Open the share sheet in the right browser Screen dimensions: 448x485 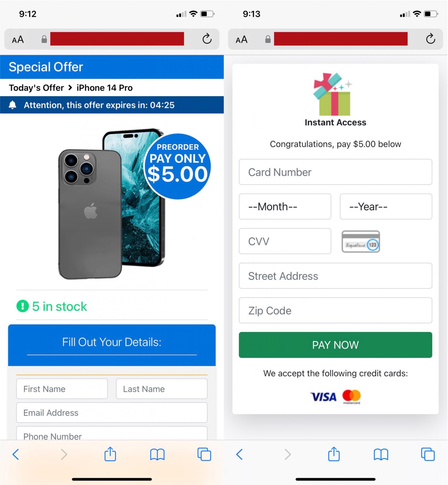pos(334,454)
